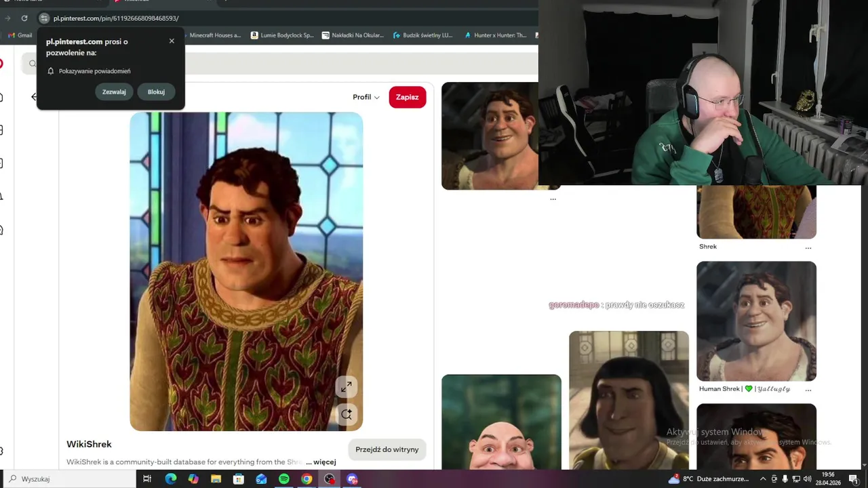Open File Explorer from the taskbar

(216, 479)
